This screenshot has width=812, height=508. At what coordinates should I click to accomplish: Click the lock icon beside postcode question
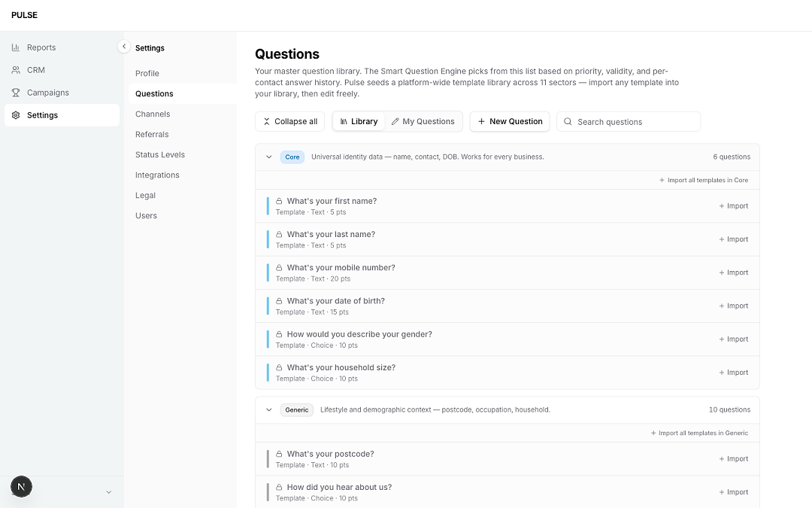click(279, 454)
